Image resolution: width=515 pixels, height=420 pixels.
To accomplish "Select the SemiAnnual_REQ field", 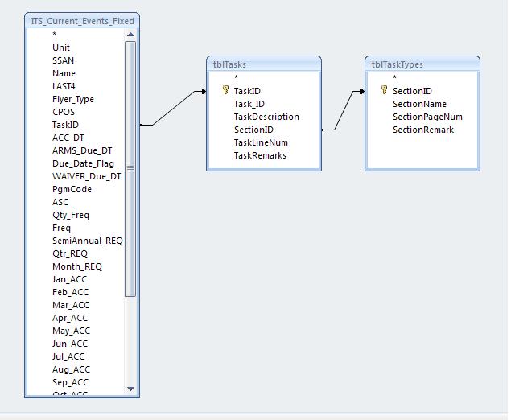I will point(88,241).
